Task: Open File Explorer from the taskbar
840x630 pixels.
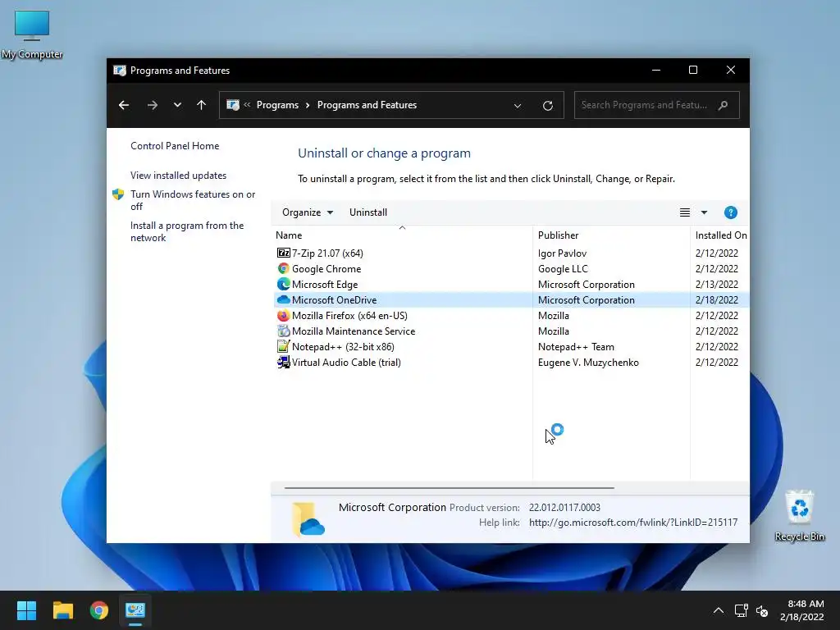Action: pos(62,610)
